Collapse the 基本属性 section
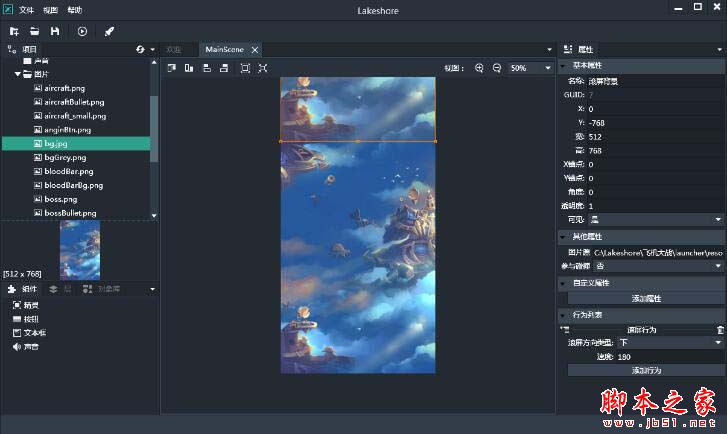Image resolution: width=727 pixels, height=434 pixels. (563, 66)
